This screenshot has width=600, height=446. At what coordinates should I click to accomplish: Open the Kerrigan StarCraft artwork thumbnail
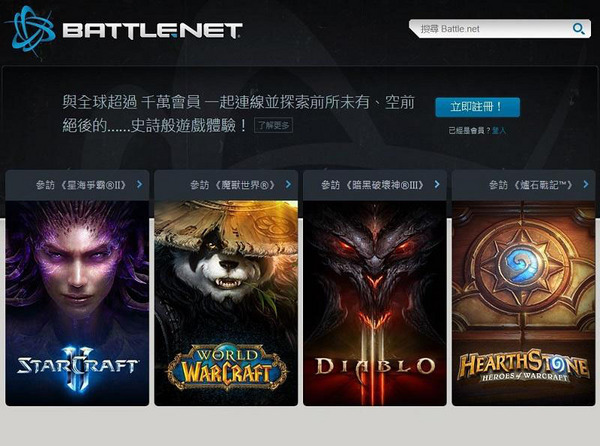pos(77,303)
